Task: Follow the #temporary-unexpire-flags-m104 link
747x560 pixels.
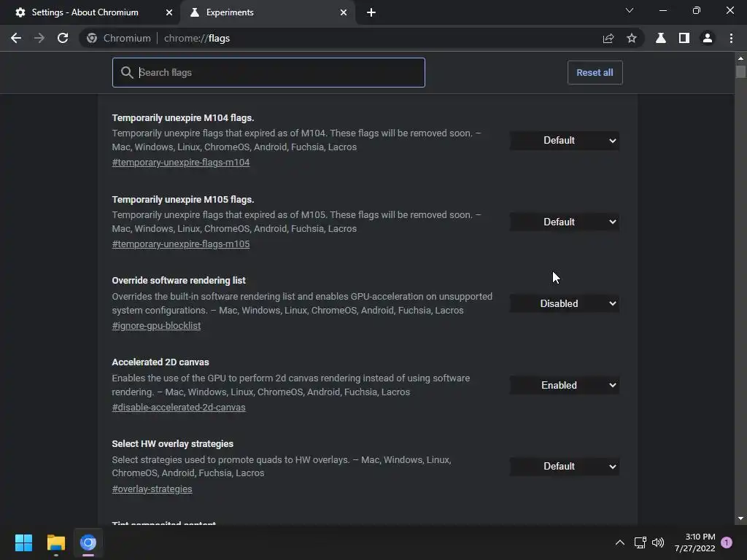Action: tap(181, 163)
